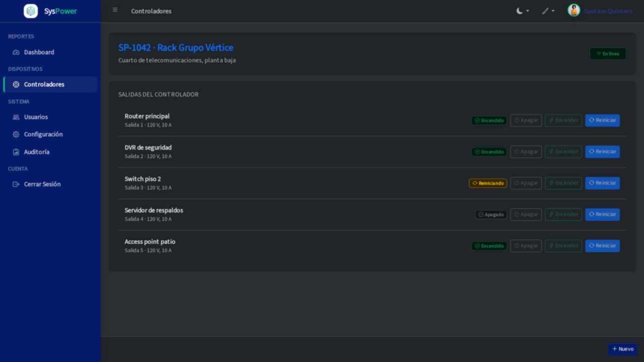Viewport: 644px width, 362px height.
Task: Click Apagar for Switch piso 2
Action: [x=526, y=183]
